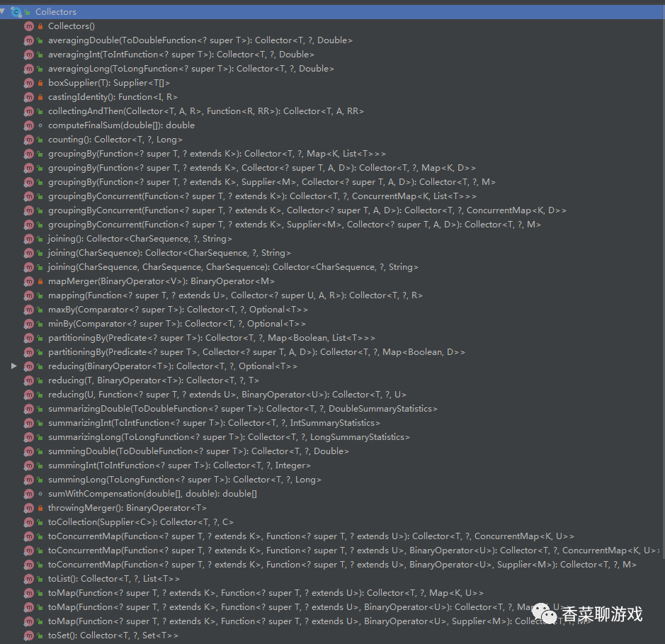Click method icon beside toList()
This screenshot has height=644, width=665.
28,579
